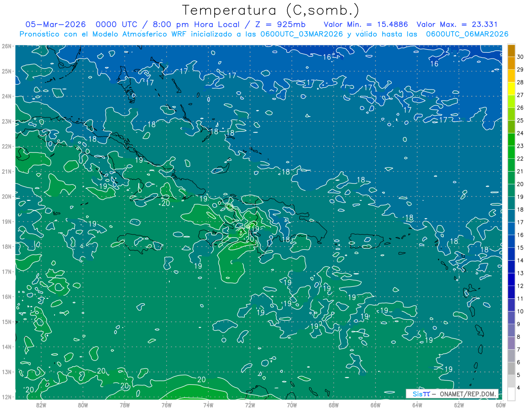Click longitude axis label "60W"
The image size is (532, 411).
[x=501, y=405]
